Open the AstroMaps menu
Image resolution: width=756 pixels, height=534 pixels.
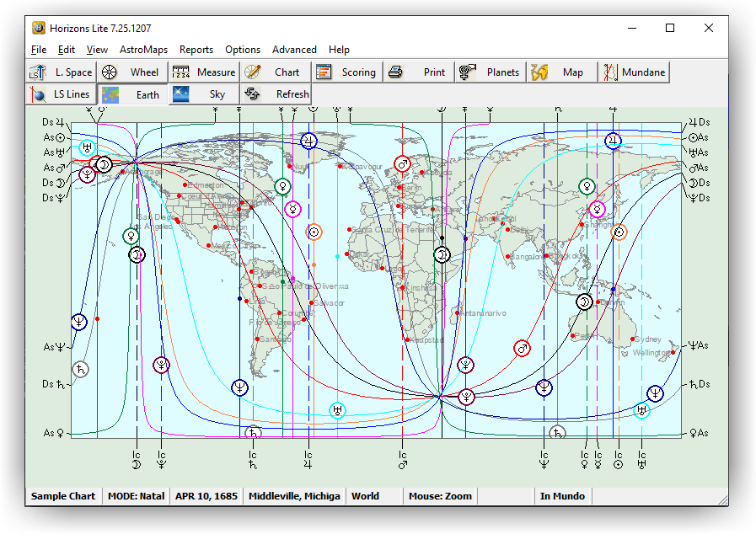143,50
